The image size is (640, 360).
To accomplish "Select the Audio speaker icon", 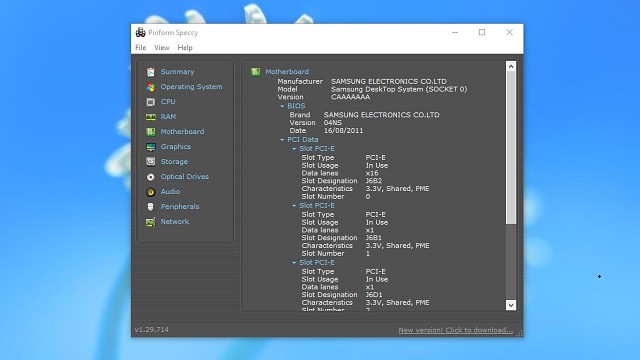I will pyautogui.click(x=151, y=192).
